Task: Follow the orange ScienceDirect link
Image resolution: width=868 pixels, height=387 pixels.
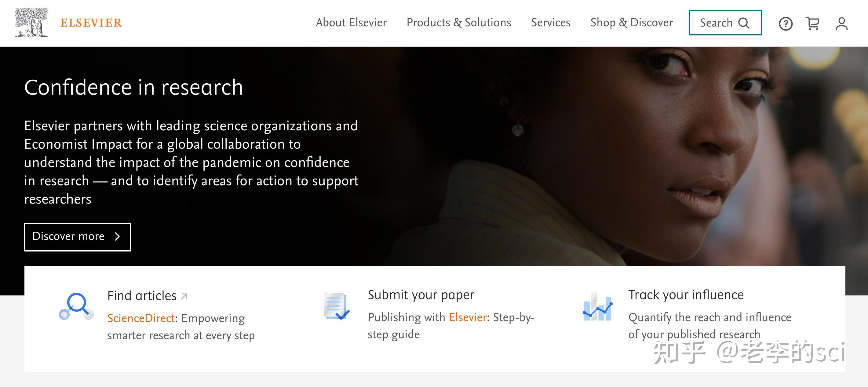Action: (x=141, y=318)
